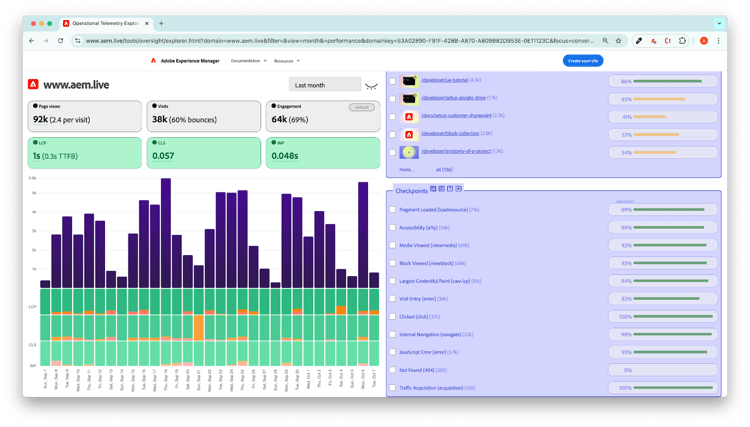Viewport: 750px width, 427px height.
Task: Click the browser back arrow
Action: click(x=32, y=41)
